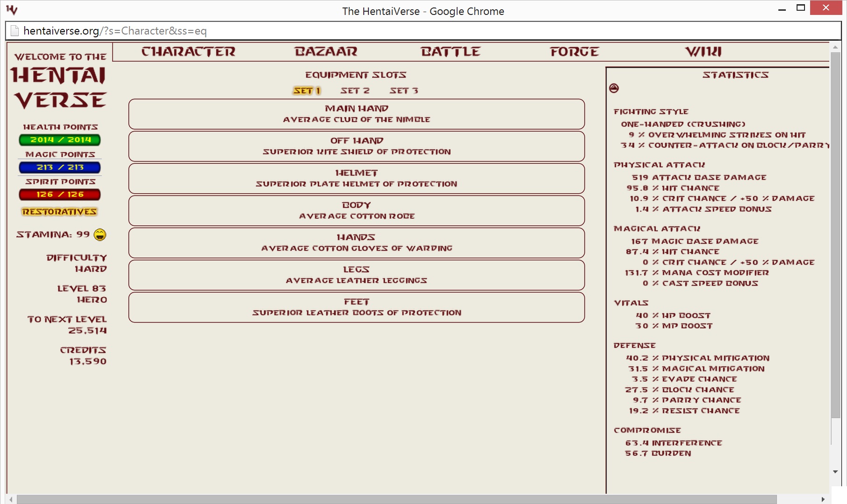
Task: Click the horizontal scrollbar left arrow
Action: pos(11,499)
